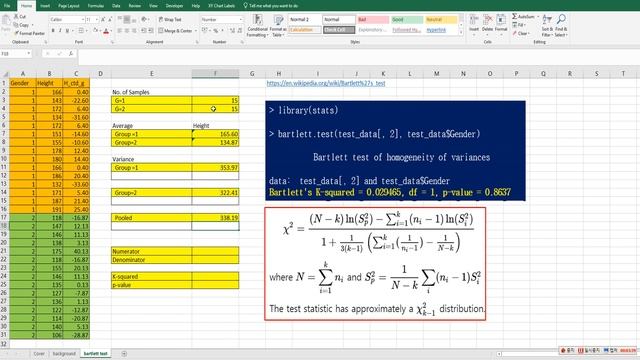640x360 pixels.
Task: Click the Select All corner triangle
Action: click(x=5, y=74)
